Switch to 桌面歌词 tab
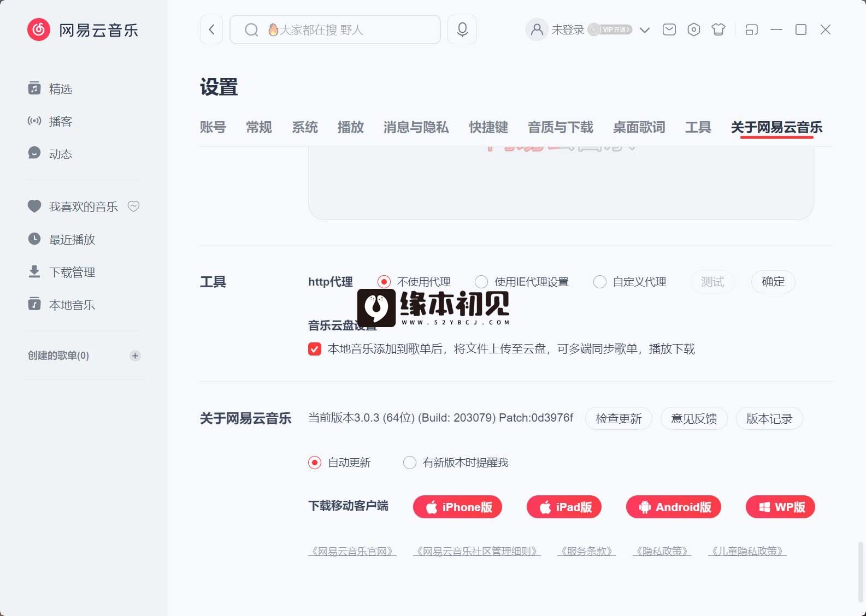 [x=639, y=127]
